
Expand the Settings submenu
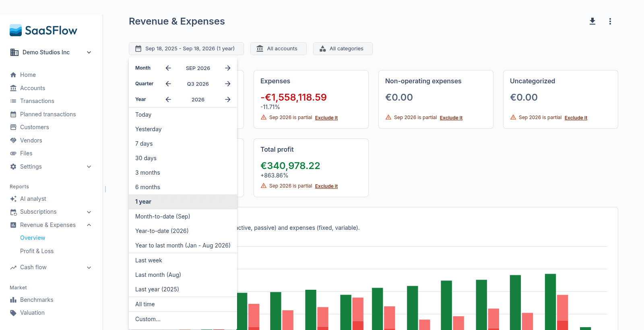[89, 167]
